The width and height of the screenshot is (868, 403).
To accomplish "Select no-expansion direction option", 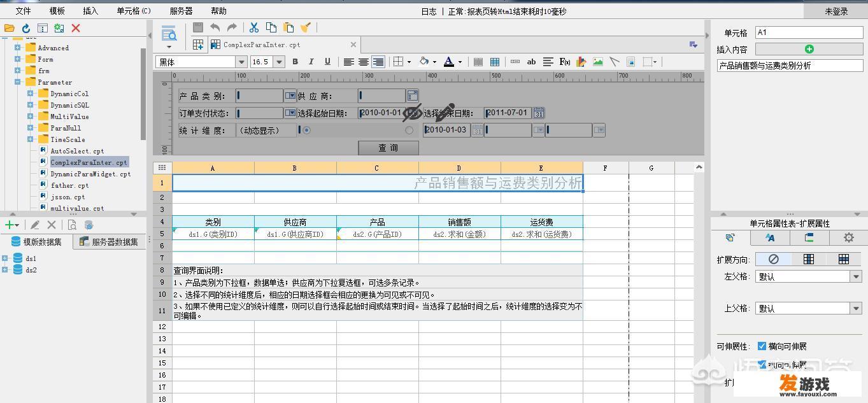I will point(774,259).
